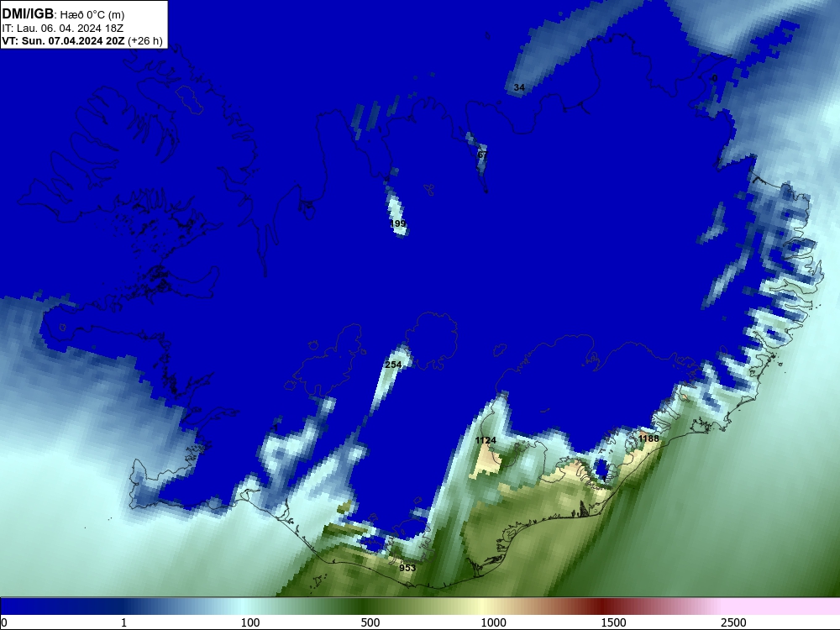Click the '(+26 h)' forecast offset text
Image resolution: width=840 pixels, height=630 pixels.
click(x=145, y=40)
